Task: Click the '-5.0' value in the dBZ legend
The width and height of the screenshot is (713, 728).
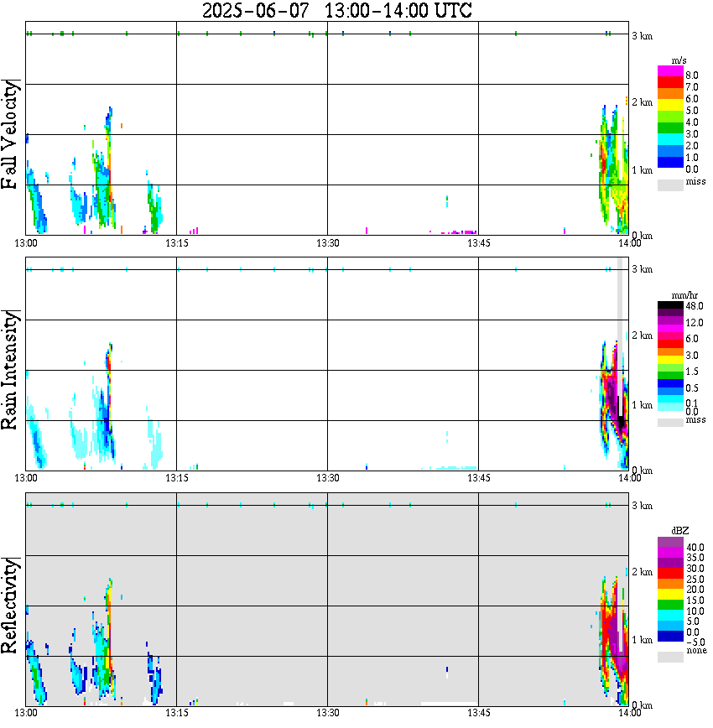Action: pos(695,642)
